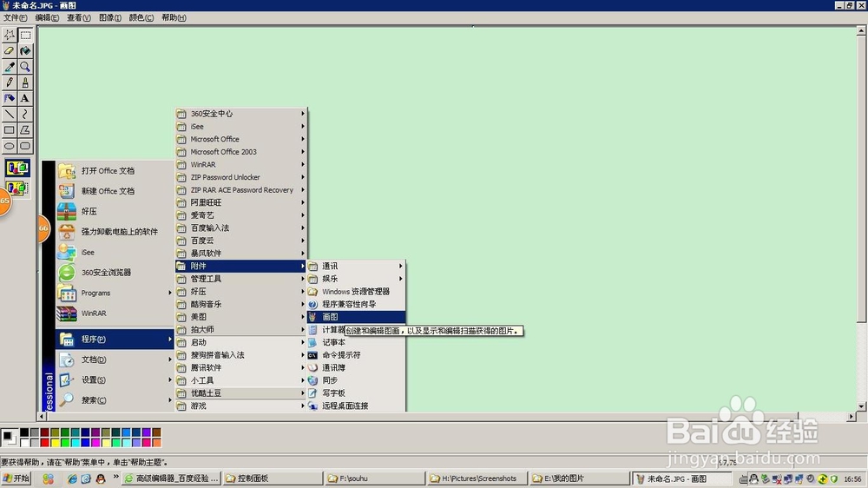Select the Magnifier tool
Viewport: 868px width, 488px height.
pos(25,67)
